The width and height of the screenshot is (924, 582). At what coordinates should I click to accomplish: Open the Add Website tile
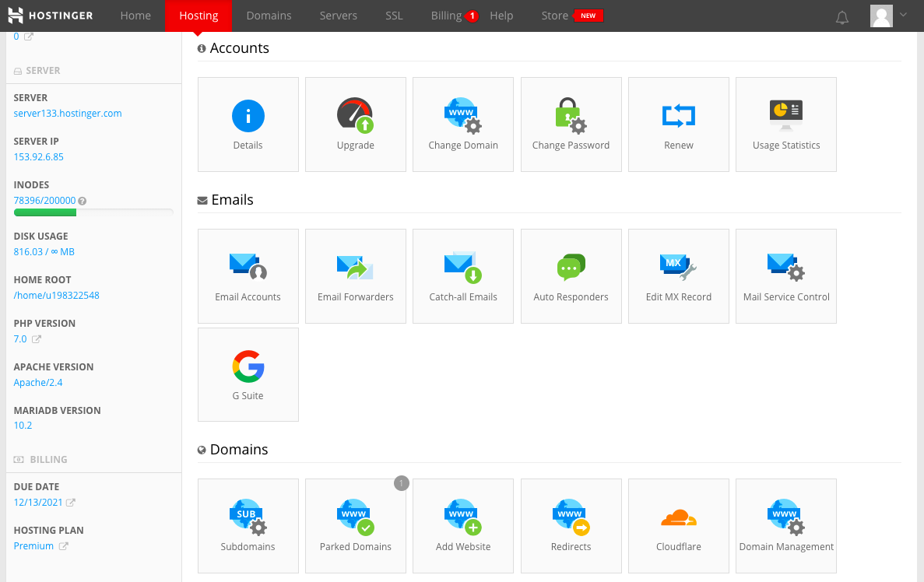tap(463, 525)
